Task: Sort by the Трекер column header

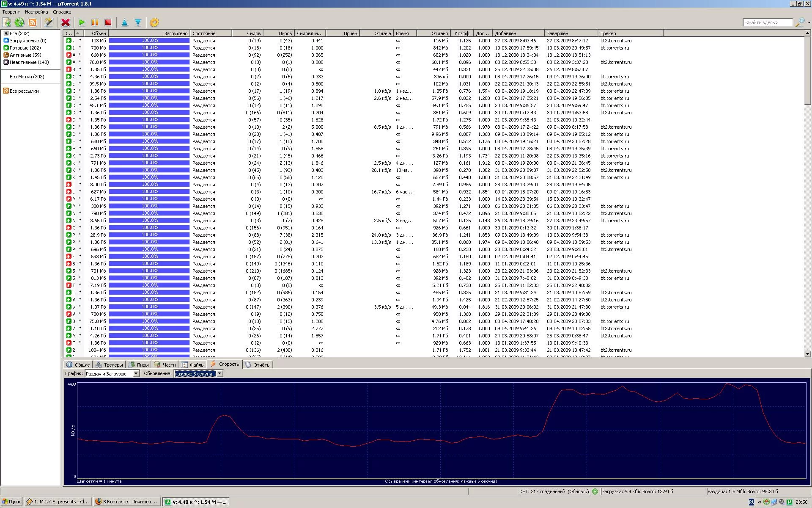Action: coord(630,33)
